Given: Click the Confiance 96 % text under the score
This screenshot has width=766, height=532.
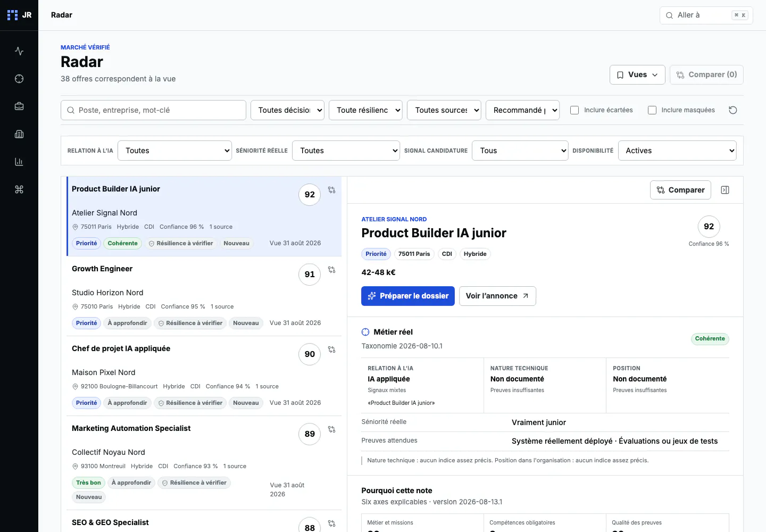Looking at the screenshot, I should coord(709,244).
